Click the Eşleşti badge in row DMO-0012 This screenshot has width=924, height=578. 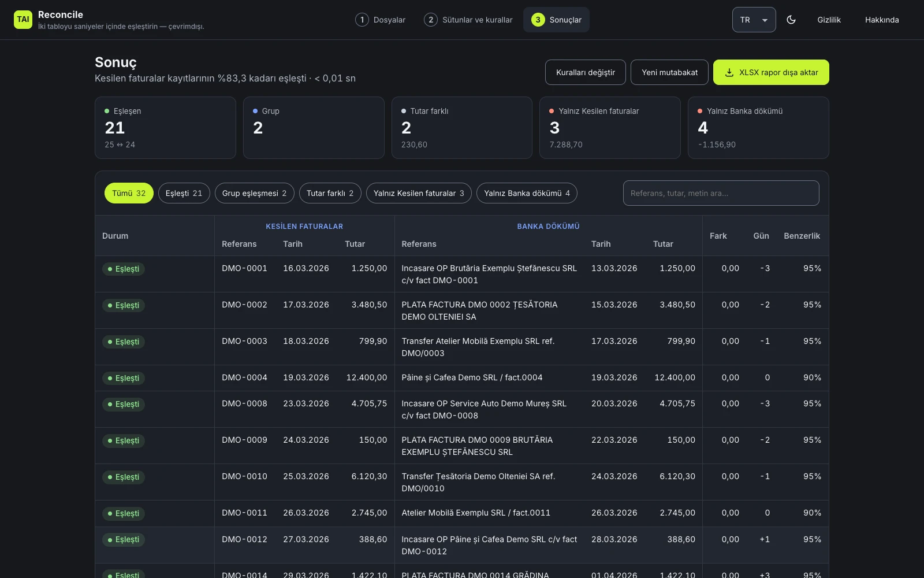coord(124,539)
